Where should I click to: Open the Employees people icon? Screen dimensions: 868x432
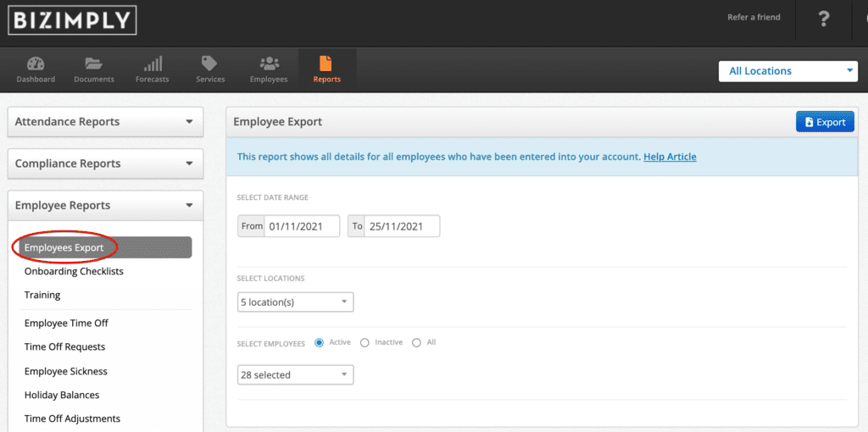(x=269, y=64)
